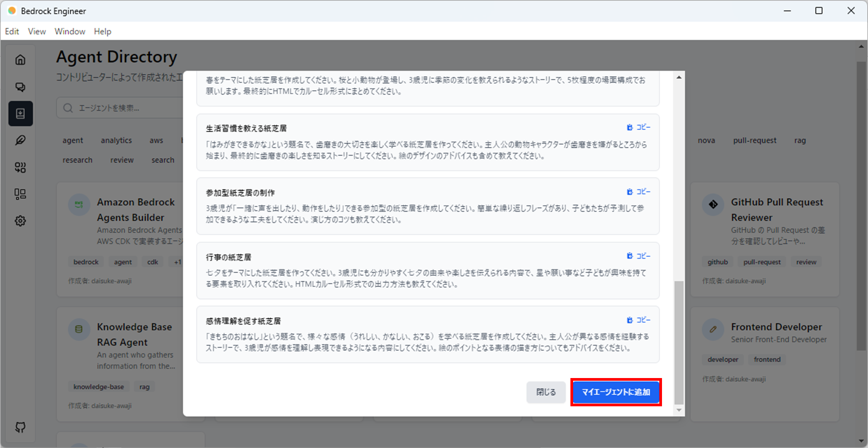Open the Frontend Developer card title
Image resolution: width=868 pixels, height=448 pixels.
(x=776, y=327)
